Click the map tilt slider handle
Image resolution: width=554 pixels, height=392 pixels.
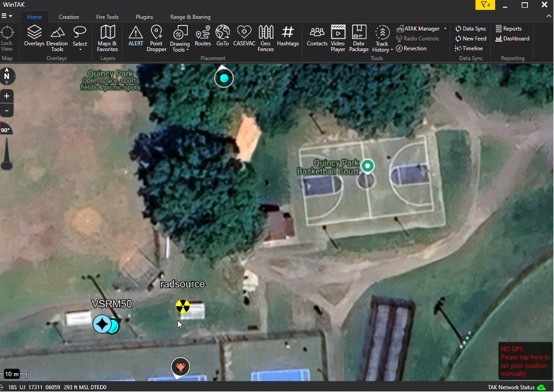(7, 165)
